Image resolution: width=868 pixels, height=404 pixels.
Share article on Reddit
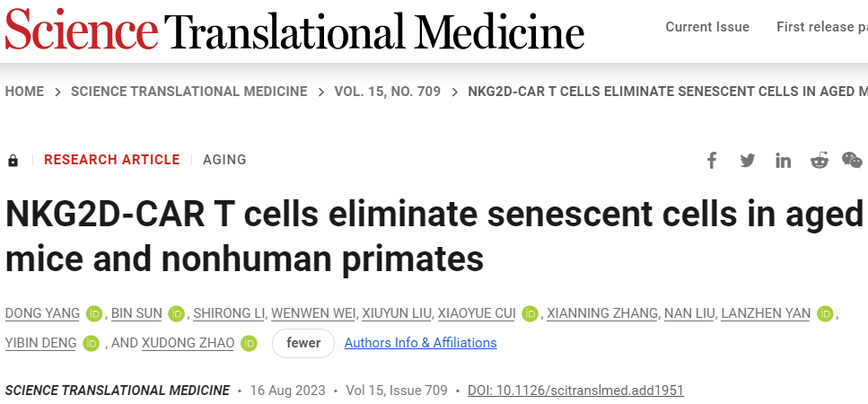(820, 161)
